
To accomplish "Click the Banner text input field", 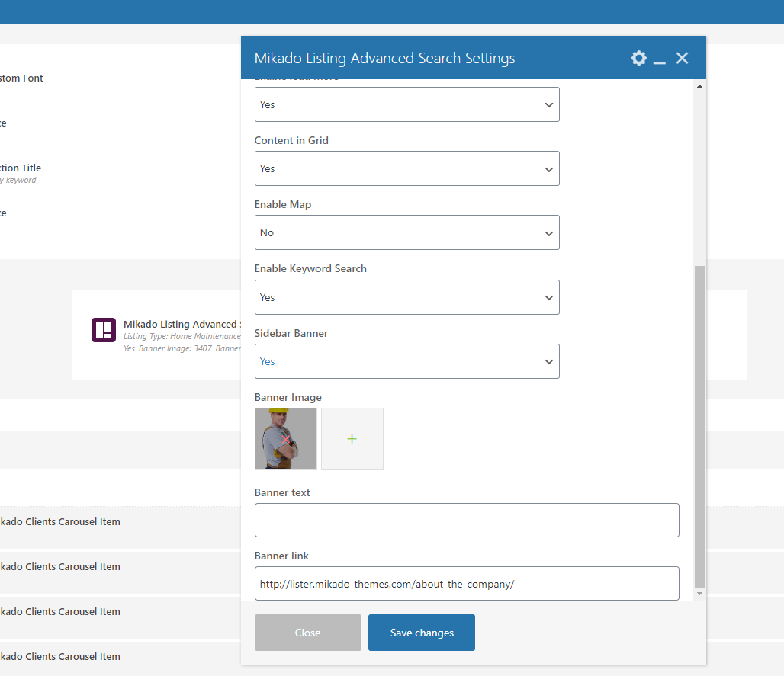I will (x=467, y=520).
